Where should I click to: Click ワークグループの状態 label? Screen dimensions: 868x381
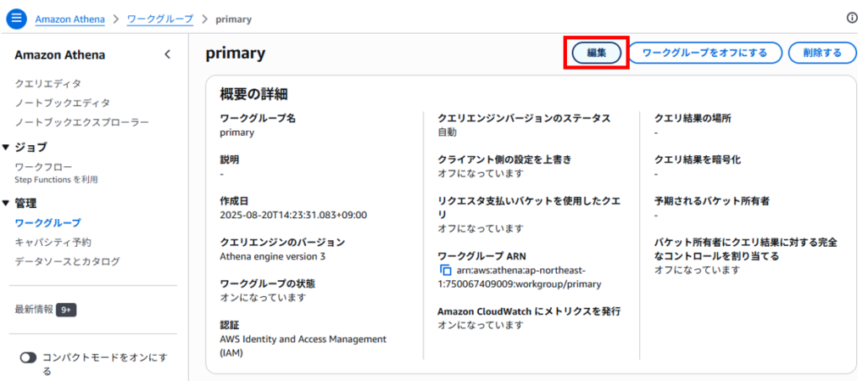click(x=267, y=283)
